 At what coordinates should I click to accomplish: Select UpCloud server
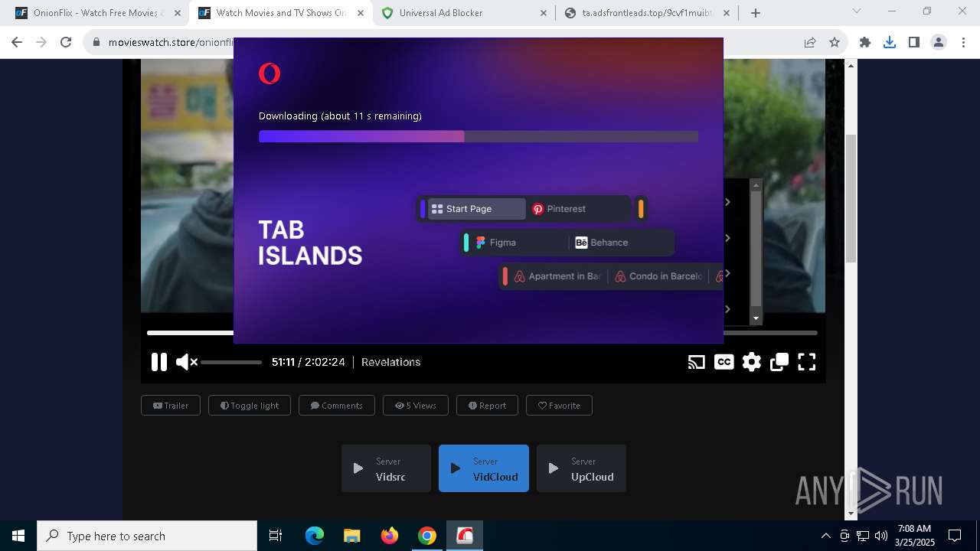(x=581, y=468)
